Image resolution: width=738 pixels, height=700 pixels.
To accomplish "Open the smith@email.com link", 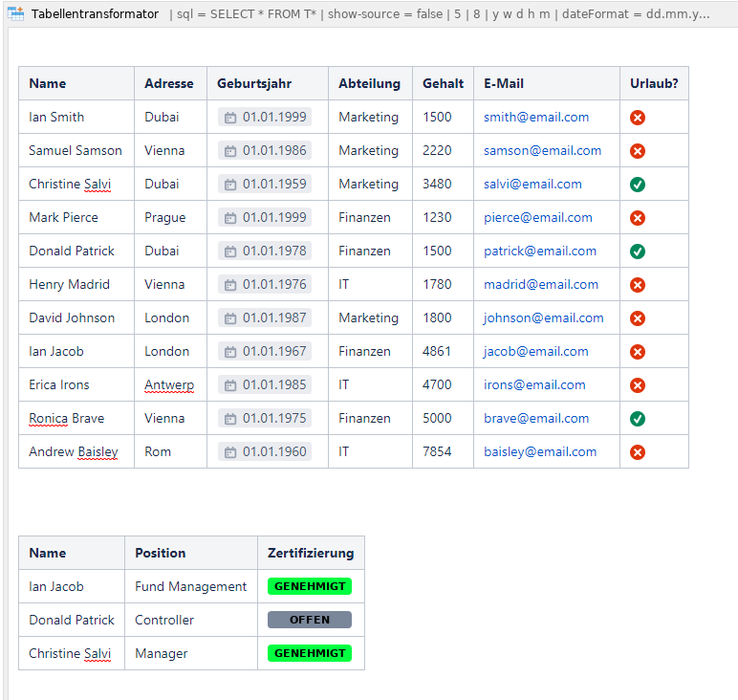I will pos(536,117).
